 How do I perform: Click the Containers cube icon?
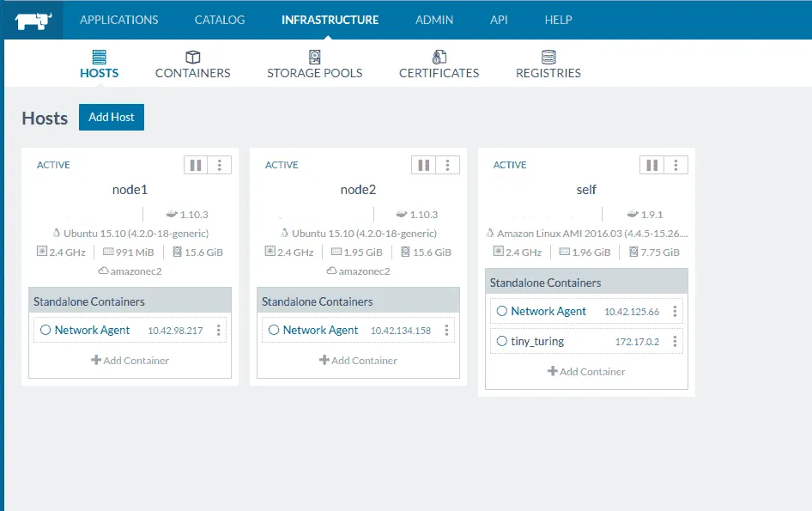point(192,58)
